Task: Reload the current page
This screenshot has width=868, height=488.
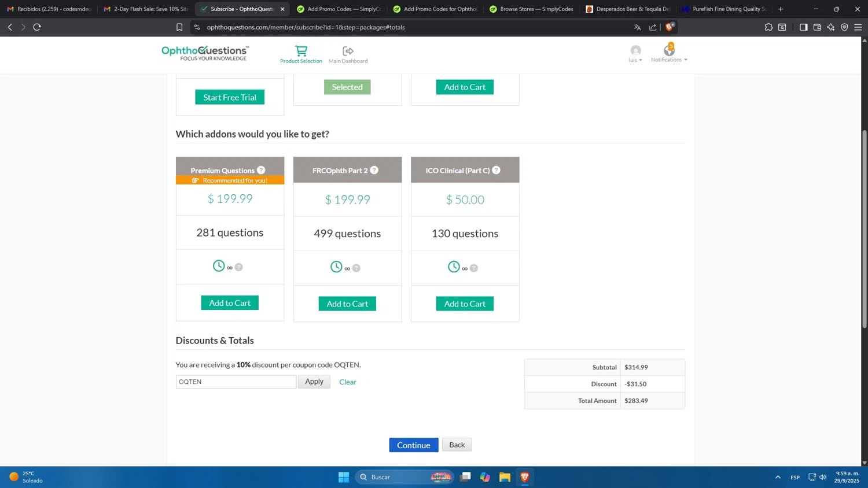Action: click(37, 27)
